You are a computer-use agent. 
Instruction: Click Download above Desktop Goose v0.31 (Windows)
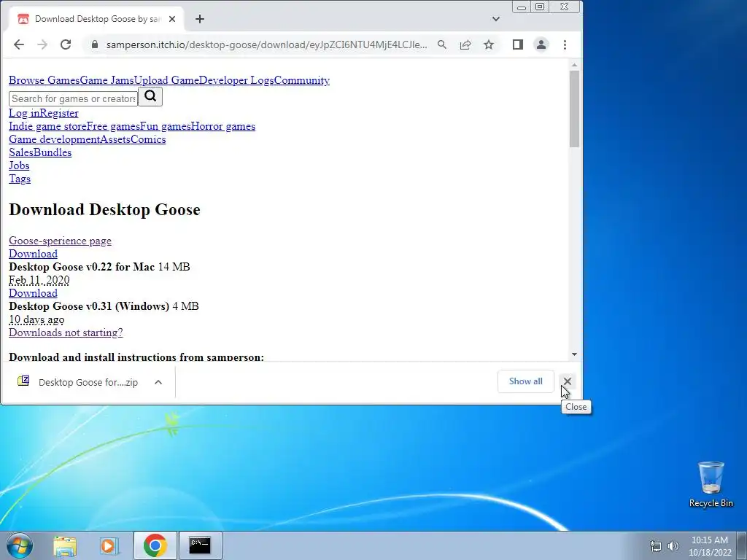33,293
